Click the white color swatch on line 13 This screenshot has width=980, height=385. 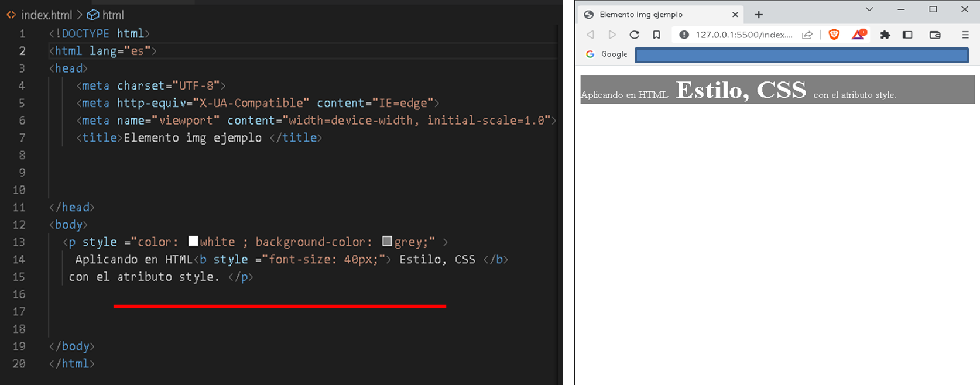(193, 241)
